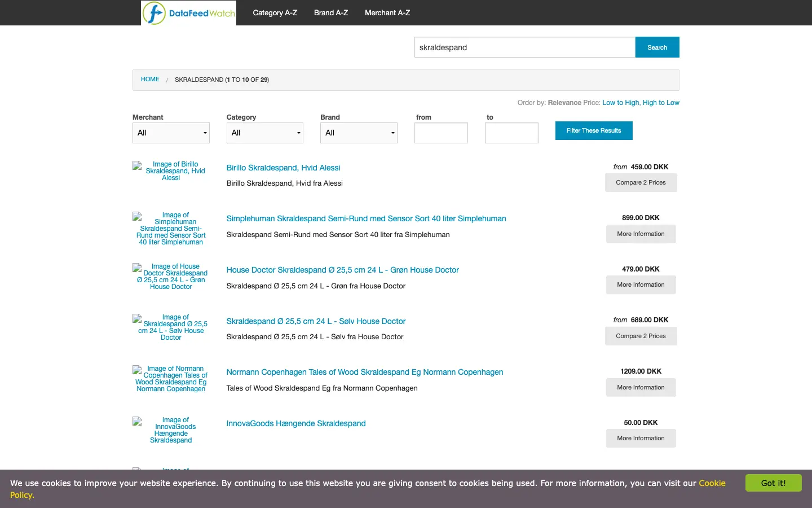
Task: Open the Birillo Skraldespand product image
Action: [171, 171]
